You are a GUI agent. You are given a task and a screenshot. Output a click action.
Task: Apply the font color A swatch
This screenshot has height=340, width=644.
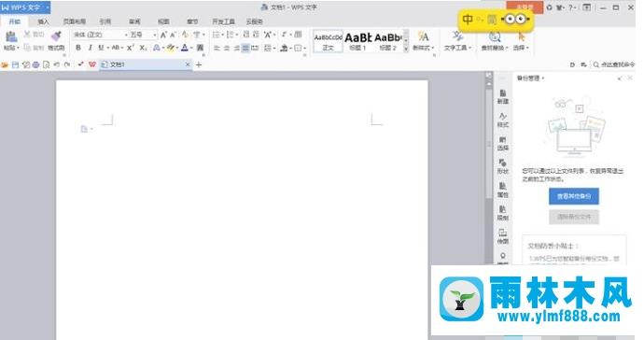[185, 48]
